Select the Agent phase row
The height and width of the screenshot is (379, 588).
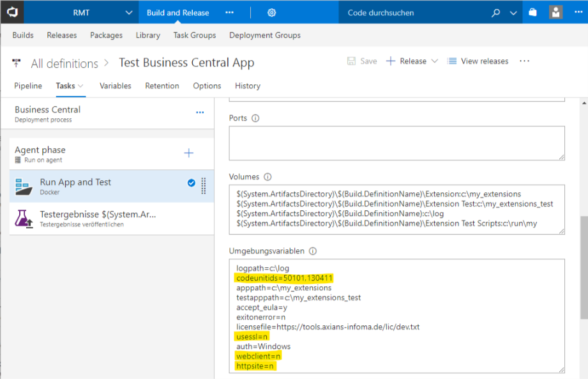coord(112,154)
